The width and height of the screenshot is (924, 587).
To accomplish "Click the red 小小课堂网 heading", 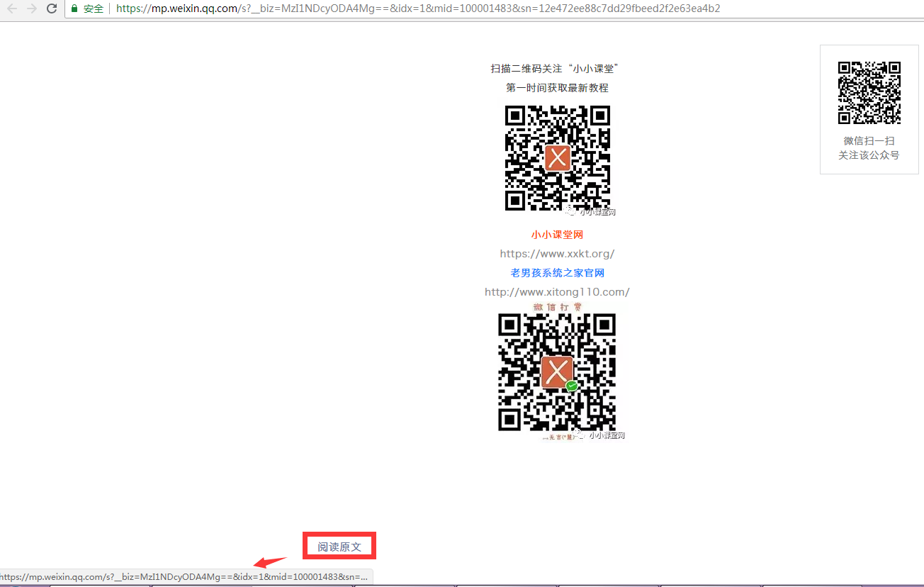I will 557,235.
